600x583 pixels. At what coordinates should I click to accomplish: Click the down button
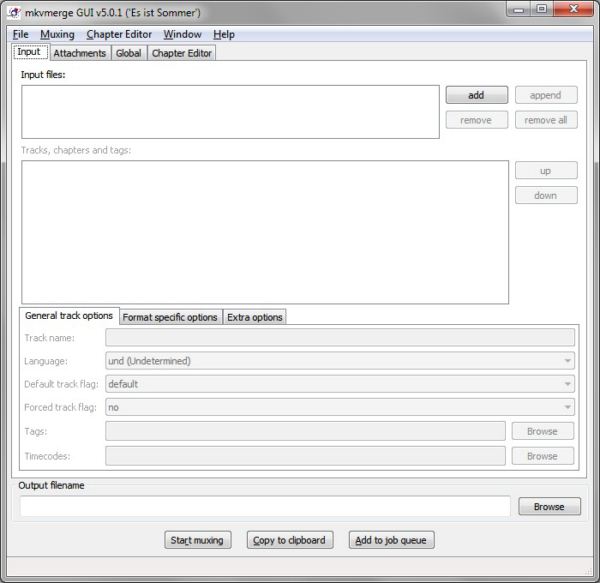546,195
